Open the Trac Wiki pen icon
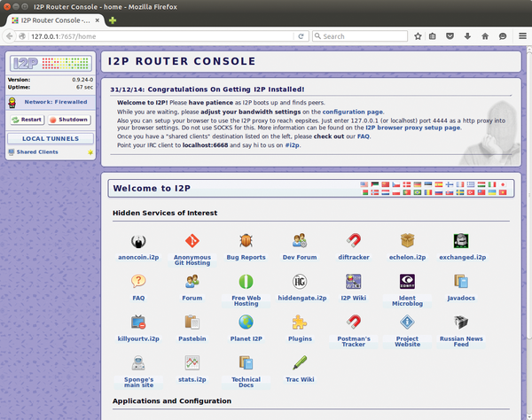532x420 pixels. tap(300, 363)
